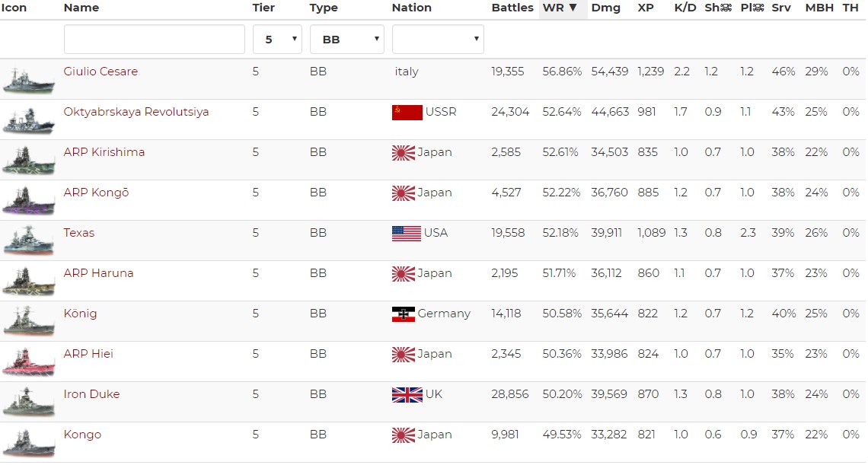Click the Giulio Cesare ship icon
Image resolution: width=868 pixels, height=465 pixels.
click(28, 80)
